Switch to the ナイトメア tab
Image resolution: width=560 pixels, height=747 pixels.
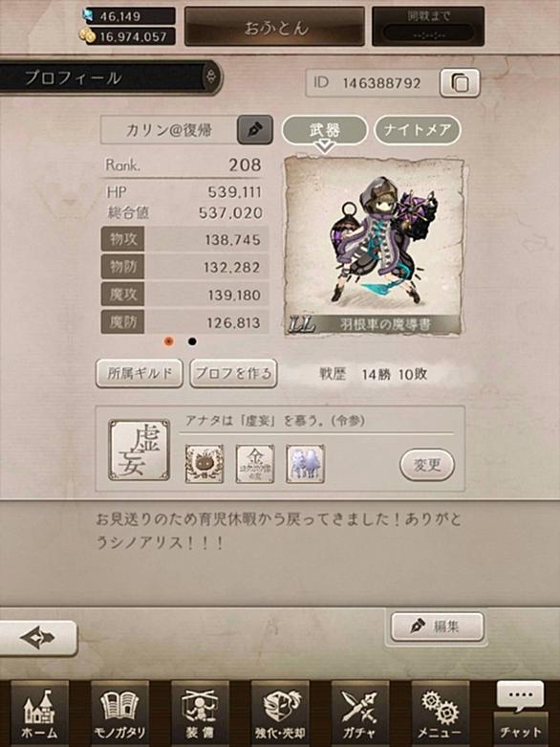418,129
